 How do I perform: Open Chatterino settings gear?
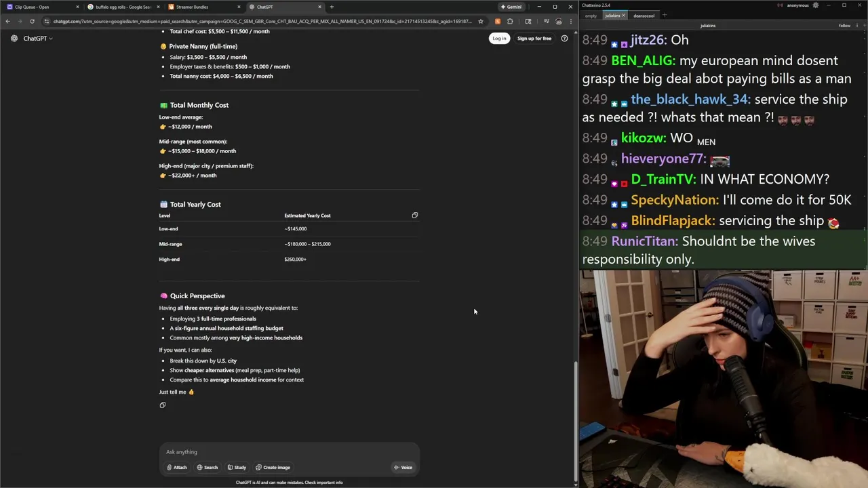(816, 5)
